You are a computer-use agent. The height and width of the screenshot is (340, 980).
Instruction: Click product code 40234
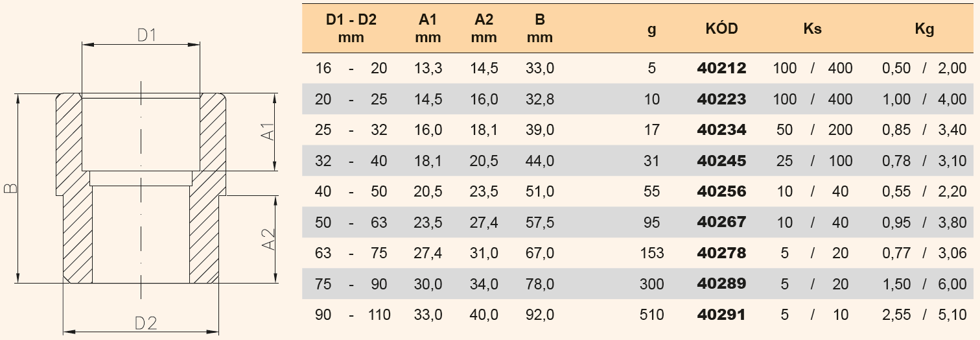pyautogui.click(x=721, y=130)
